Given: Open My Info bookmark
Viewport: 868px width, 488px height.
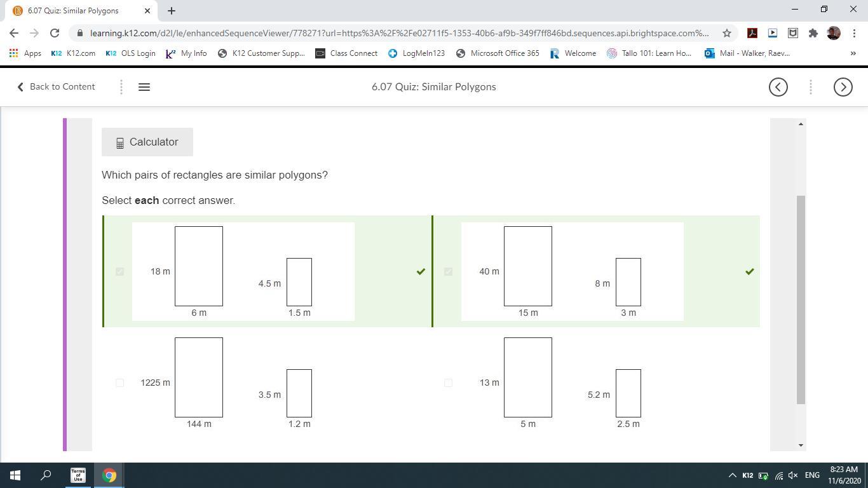Looking at the screenshot, I should pyautogui.click(x=186, y=53).
